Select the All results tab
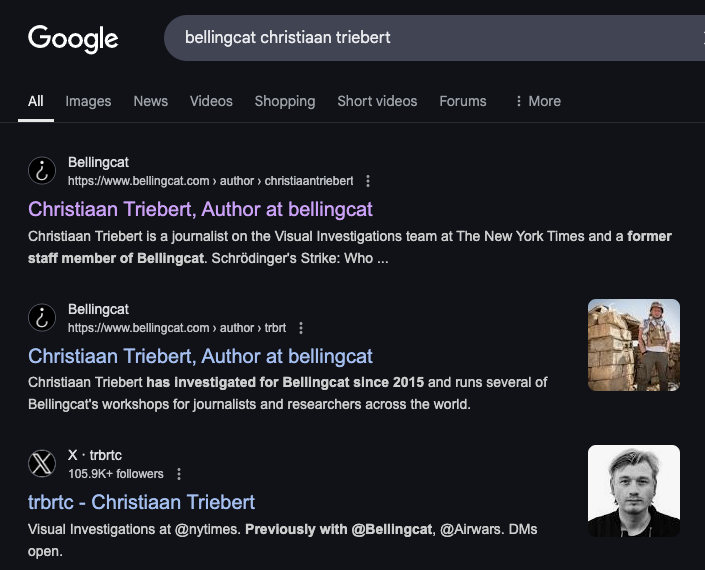Viewport: 705px width, 570px height. pos(36,101)
